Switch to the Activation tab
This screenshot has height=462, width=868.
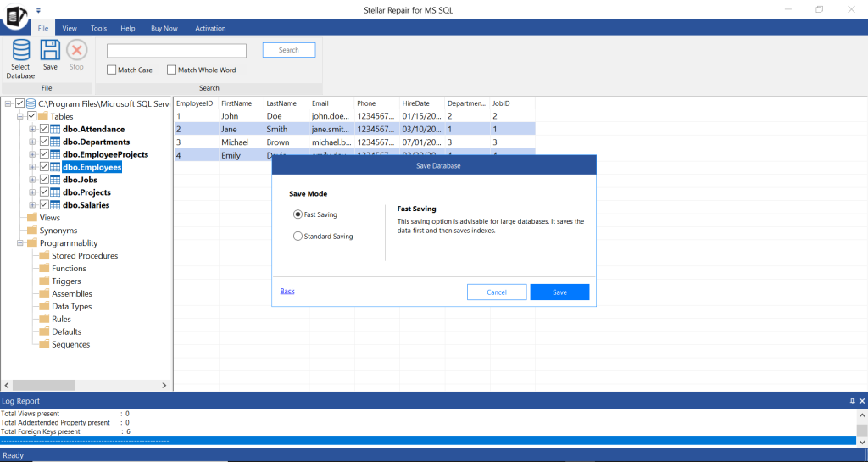point(210,28)
